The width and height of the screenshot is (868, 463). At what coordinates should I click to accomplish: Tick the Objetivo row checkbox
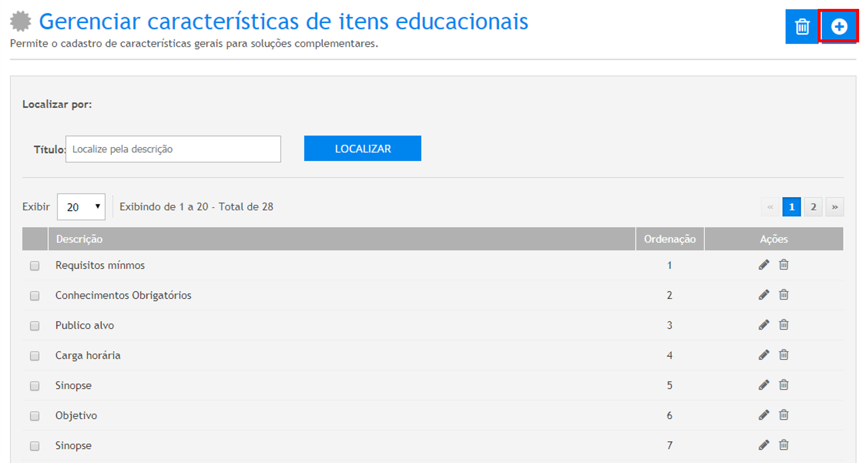(x=35, y=416)
